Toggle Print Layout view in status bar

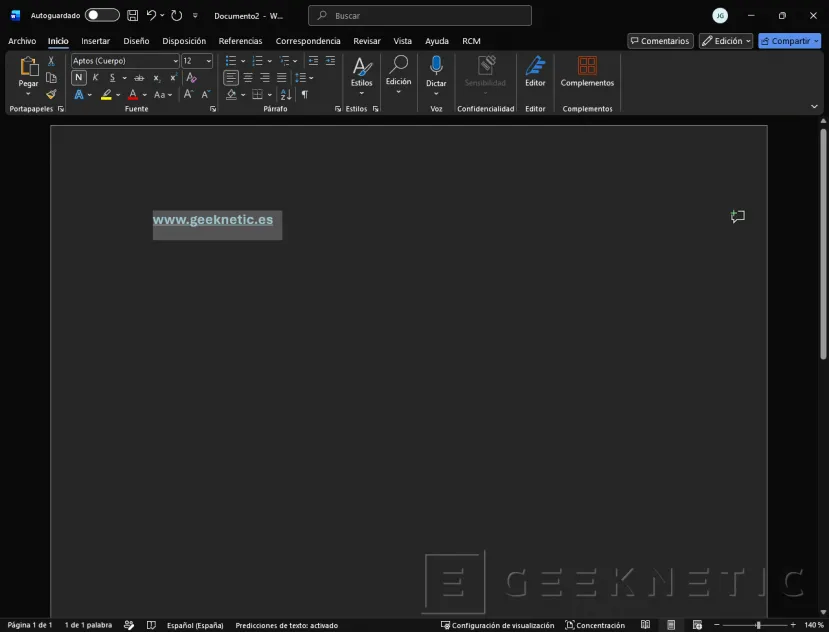(x=671, y=625)
